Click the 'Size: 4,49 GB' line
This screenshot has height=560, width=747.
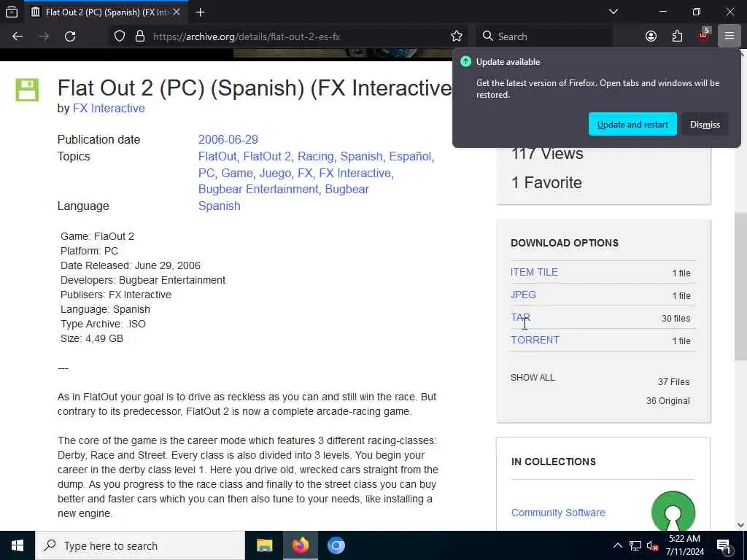pos(91,338)
